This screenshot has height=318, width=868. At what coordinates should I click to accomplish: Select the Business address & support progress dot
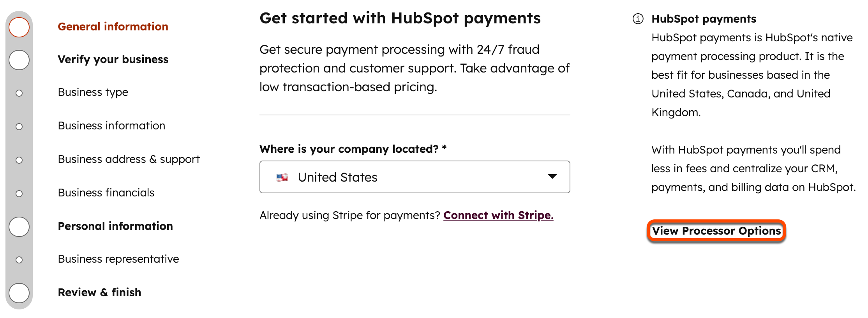coord(19,160)
